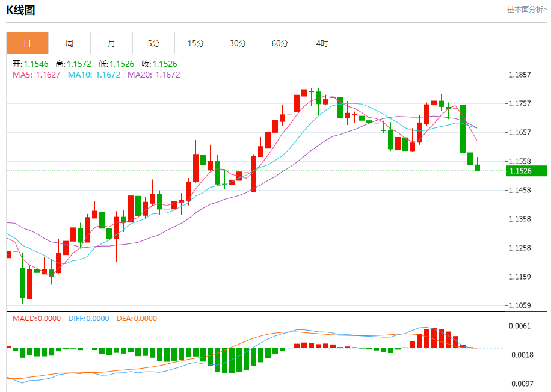Screen dimensions: 551x392
Task: Open the 60分 interval tab
Action: pos(280,43)
